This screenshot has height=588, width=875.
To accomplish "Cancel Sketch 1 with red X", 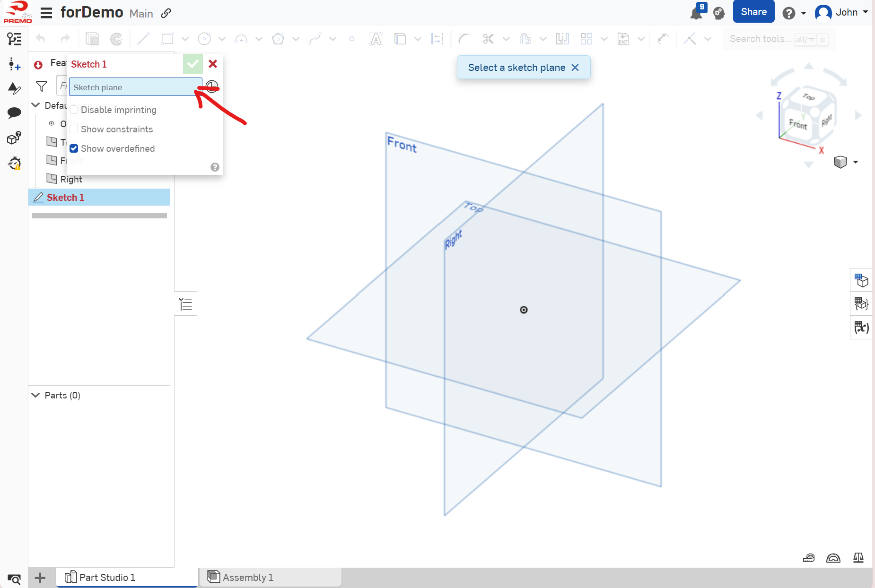I will 213,64.
